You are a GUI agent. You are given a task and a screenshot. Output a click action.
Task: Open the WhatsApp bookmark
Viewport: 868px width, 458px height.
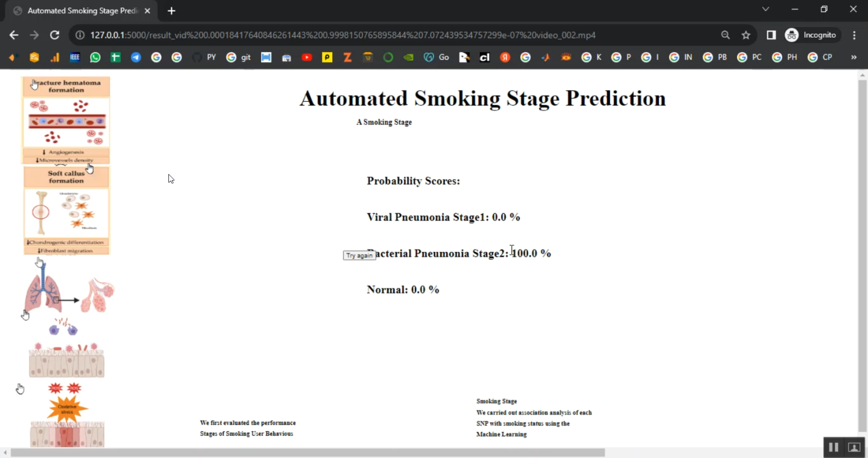95,57
